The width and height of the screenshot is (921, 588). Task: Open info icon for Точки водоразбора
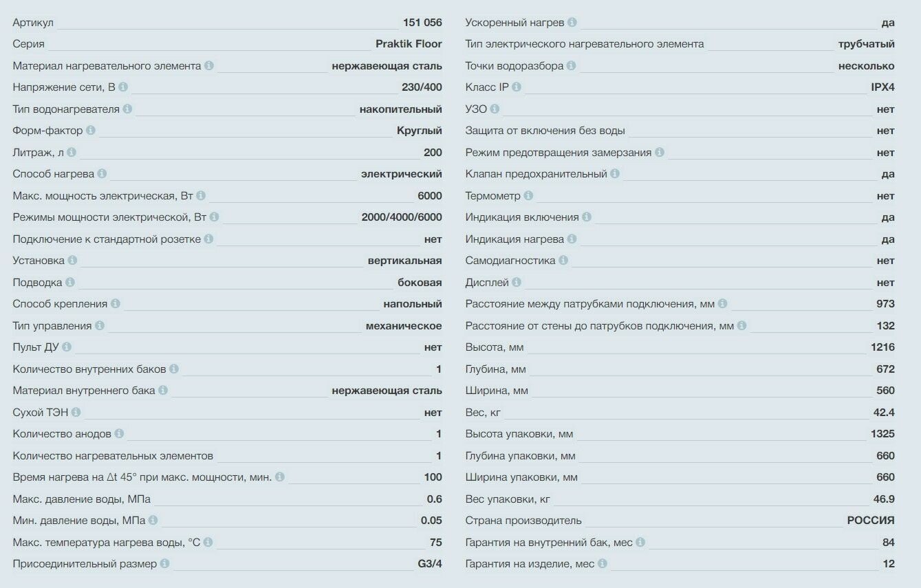click(572, 66)
